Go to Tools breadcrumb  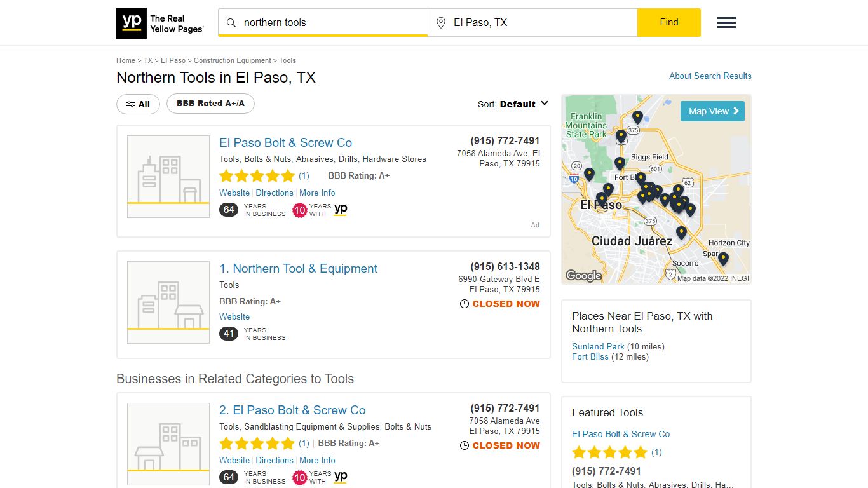click(x=288, y=60)
